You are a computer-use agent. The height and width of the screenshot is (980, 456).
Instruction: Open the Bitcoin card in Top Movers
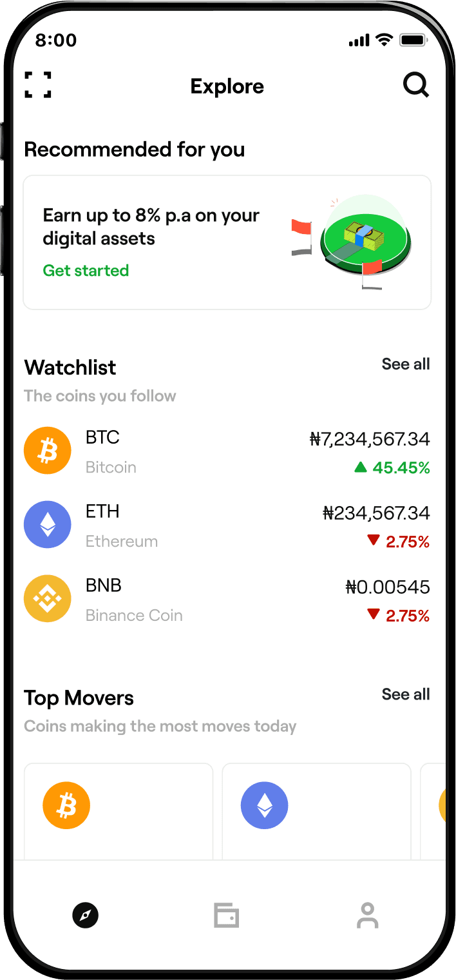(x=119, y=811)
